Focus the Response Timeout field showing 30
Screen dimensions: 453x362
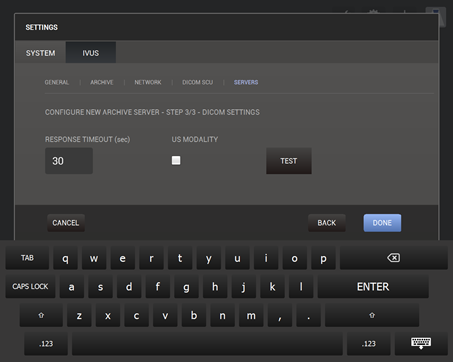click(69, 161)
